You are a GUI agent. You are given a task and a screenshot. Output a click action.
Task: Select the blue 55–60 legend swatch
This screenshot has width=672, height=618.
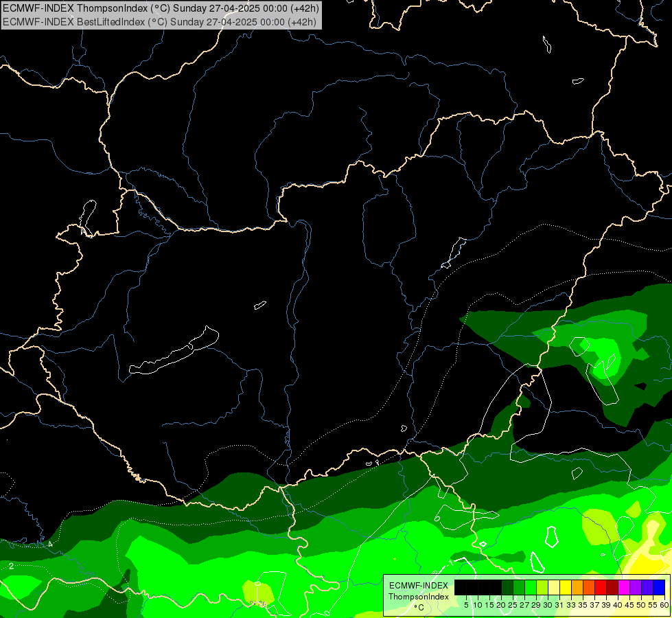click(659, 587)
